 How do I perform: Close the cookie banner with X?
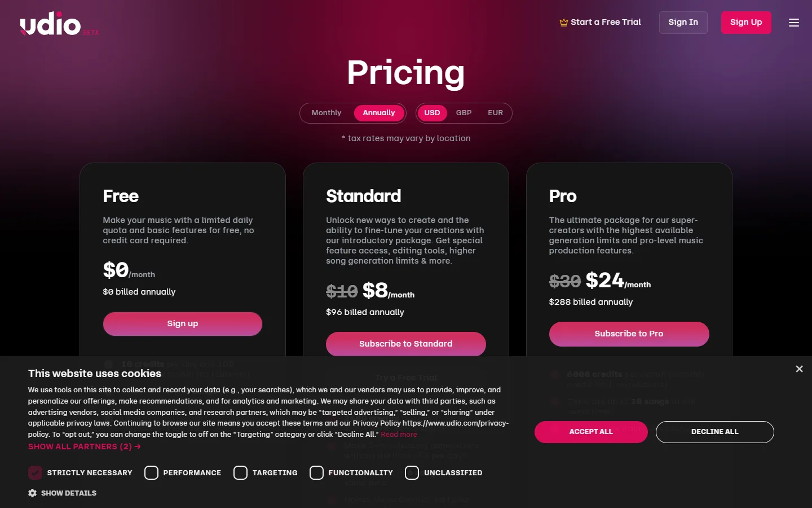click(799, 369)
